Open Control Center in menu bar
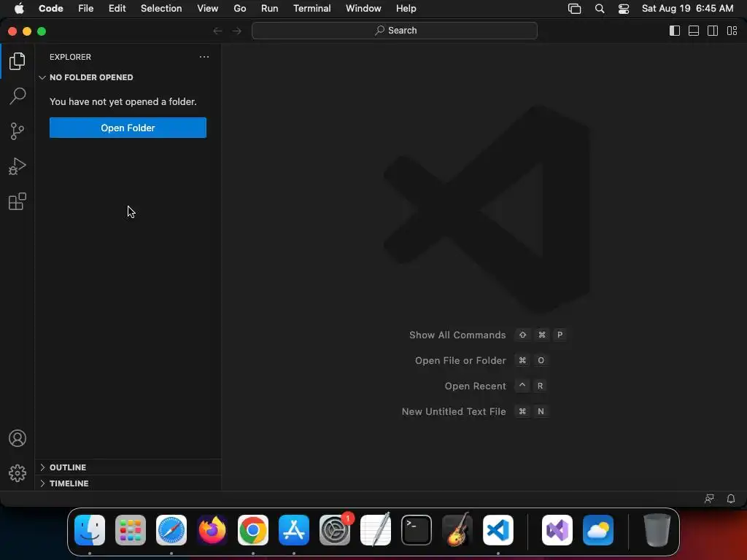 [624, 9]
